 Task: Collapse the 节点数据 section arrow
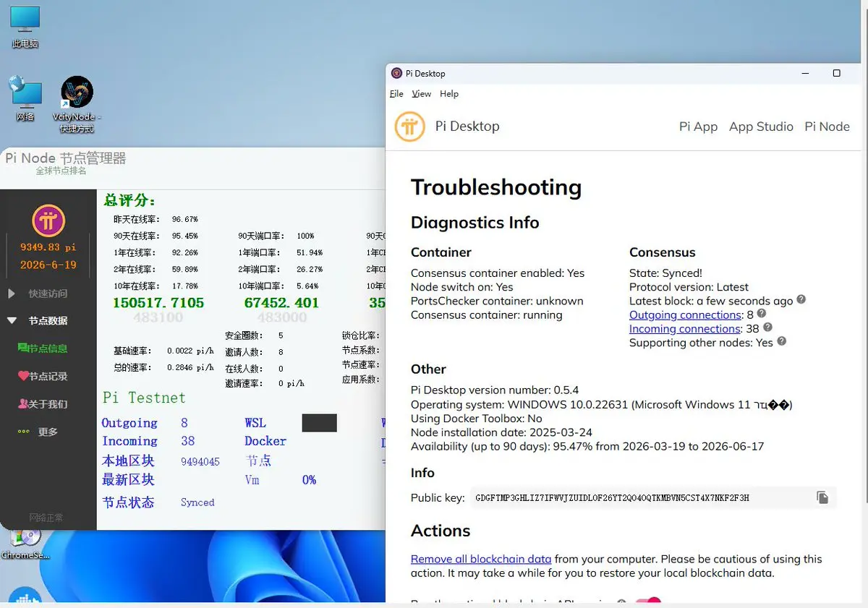click(12, 320)
